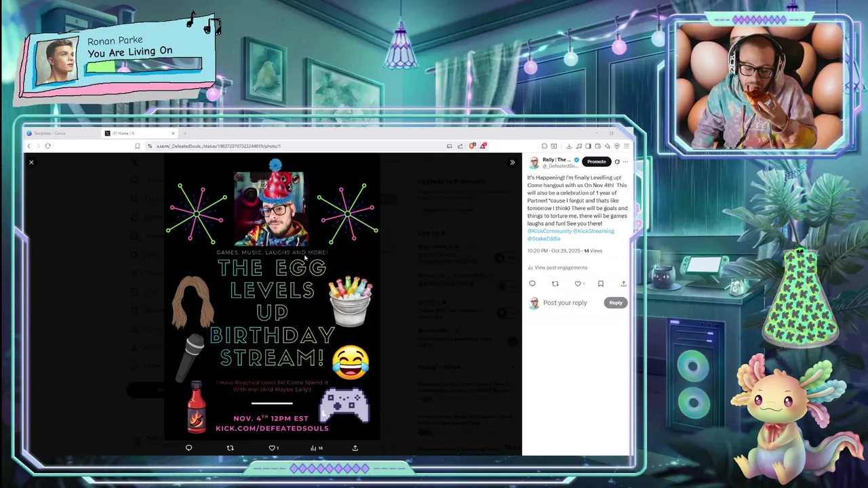Screen dimensions: 868x488
Task: Click the share icon under the post
Action: pyautogui.click(x=623, y=284)
